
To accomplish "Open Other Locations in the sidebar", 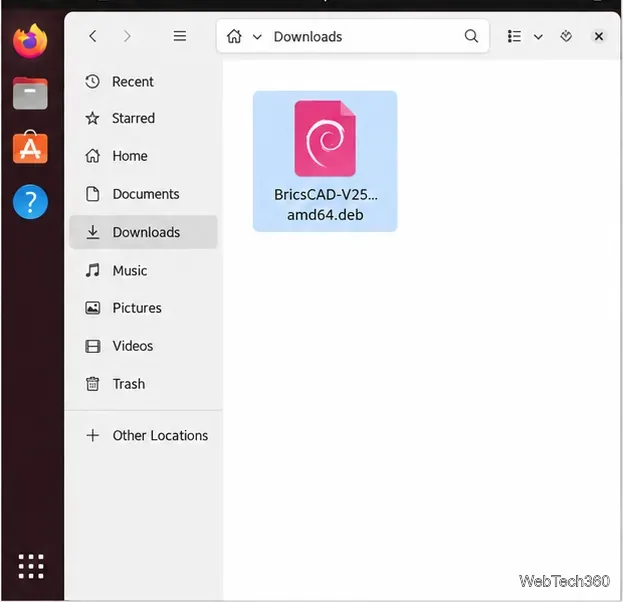I will pyautogui.click(x=143, y=435).
